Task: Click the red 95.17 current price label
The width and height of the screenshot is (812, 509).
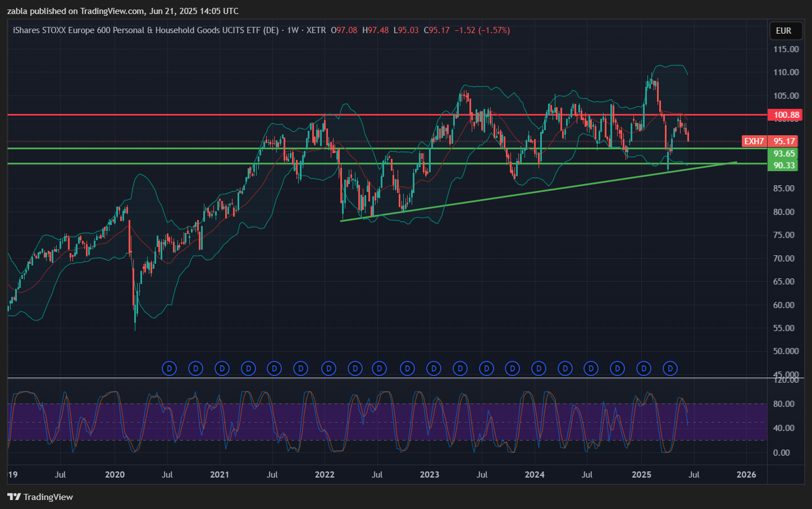Action: tap(784, 141)
